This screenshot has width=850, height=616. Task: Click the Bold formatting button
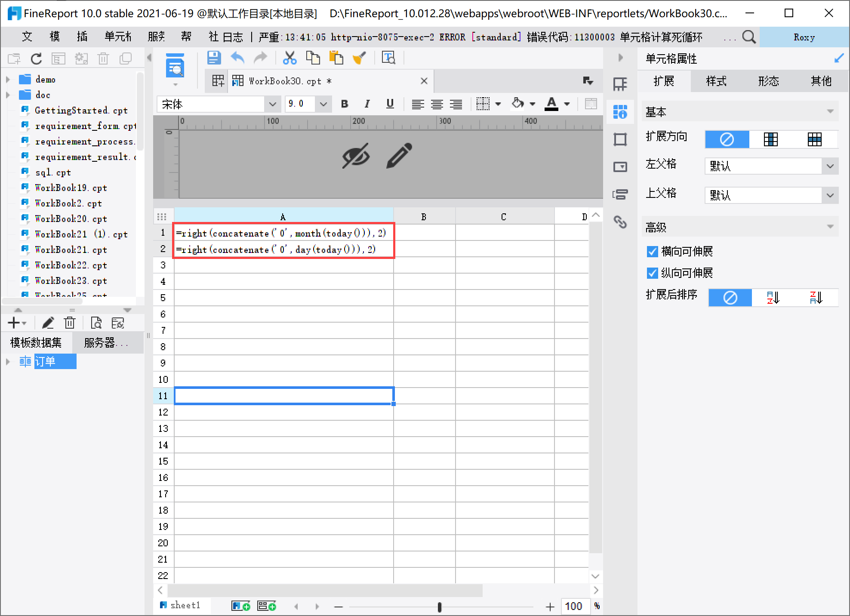pos(344,104)
